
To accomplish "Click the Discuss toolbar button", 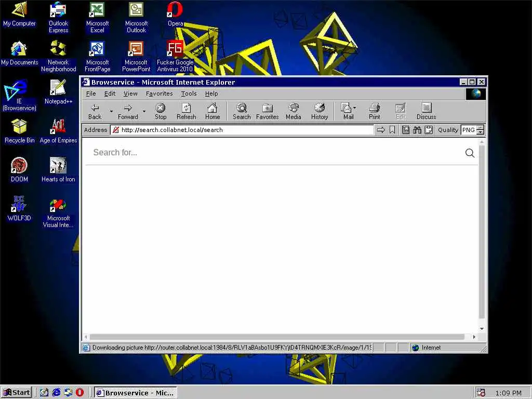I will point(426,111).
